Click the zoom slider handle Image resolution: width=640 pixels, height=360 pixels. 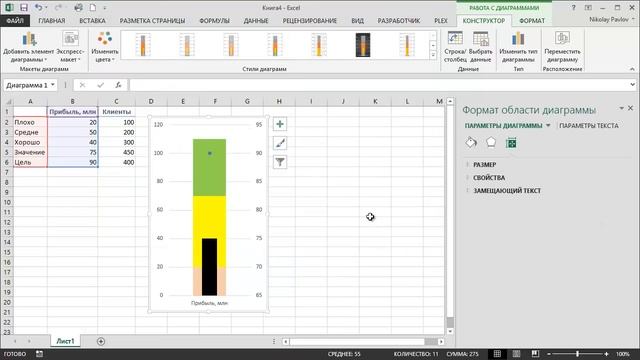[577, 354]
